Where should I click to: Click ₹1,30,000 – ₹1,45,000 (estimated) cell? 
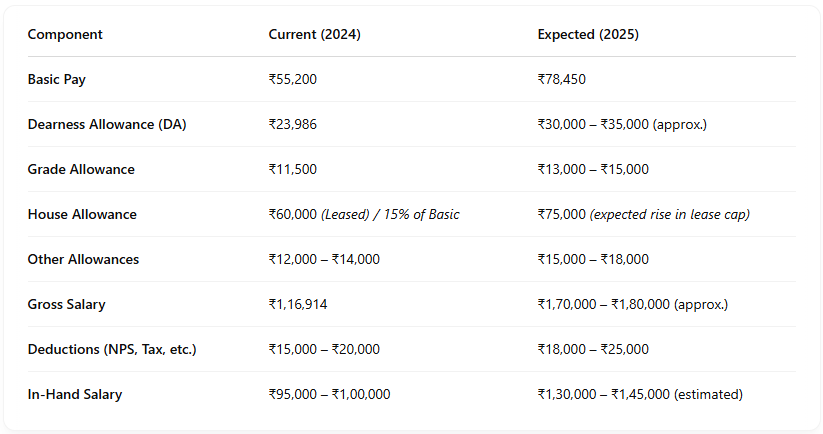click(x=640, y=395)
